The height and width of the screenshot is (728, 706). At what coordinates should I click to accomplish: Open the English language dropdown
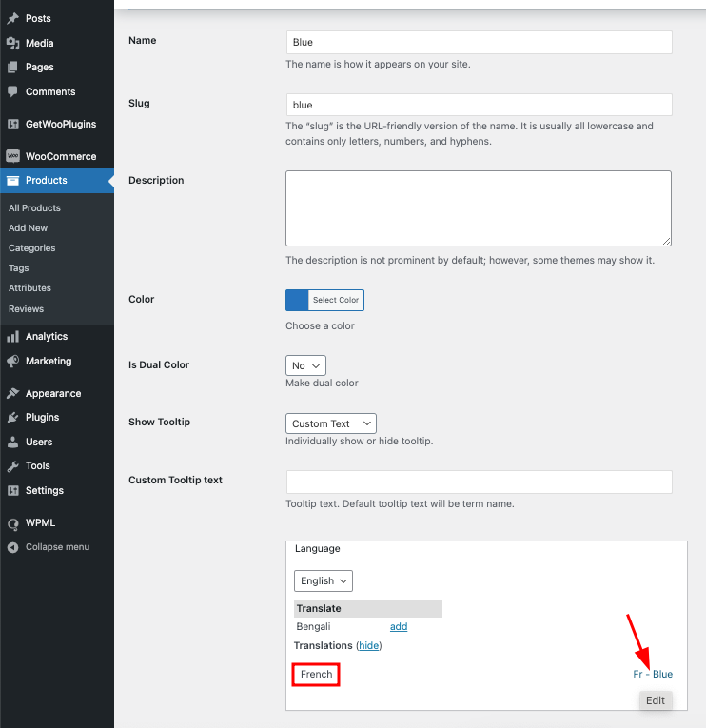(x=324, y=580)
